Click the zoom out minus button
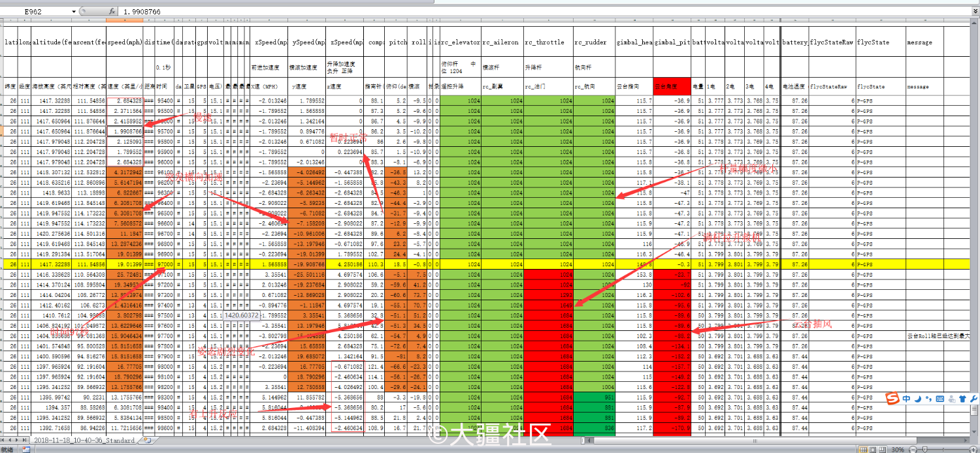The width and height of the screenshot is (980, 453). [913, 450]
